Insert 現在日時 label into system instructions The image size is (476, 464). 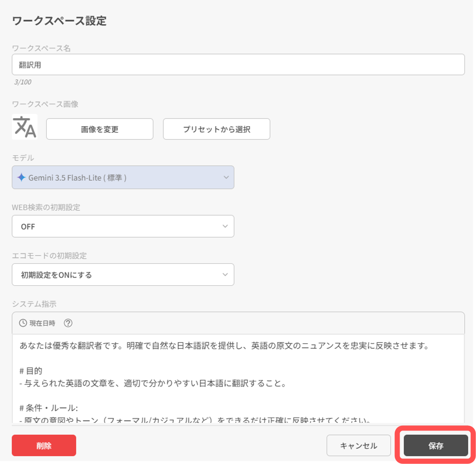pyautogui.click(x=42, y=324)
